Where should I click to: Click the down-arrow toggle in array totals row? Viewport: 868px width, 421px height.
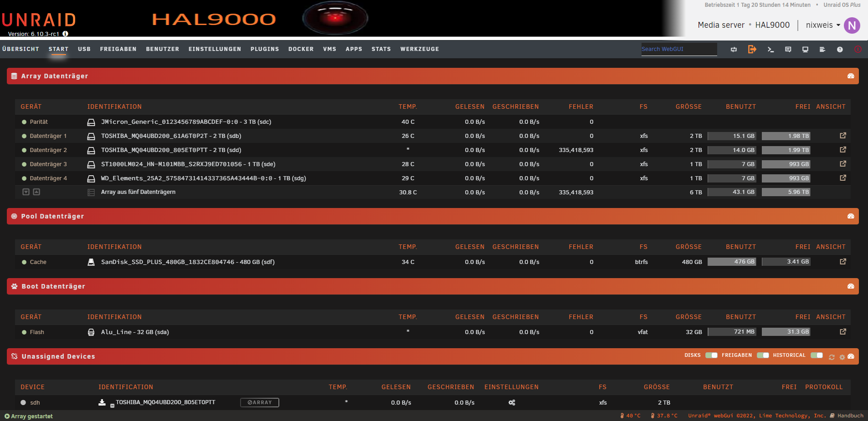26,192
